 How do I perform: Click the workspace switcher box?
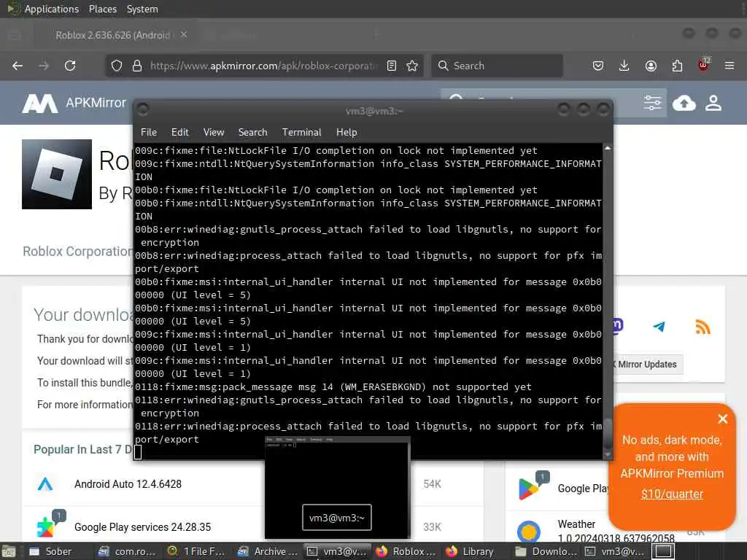[x=662, y=551]
